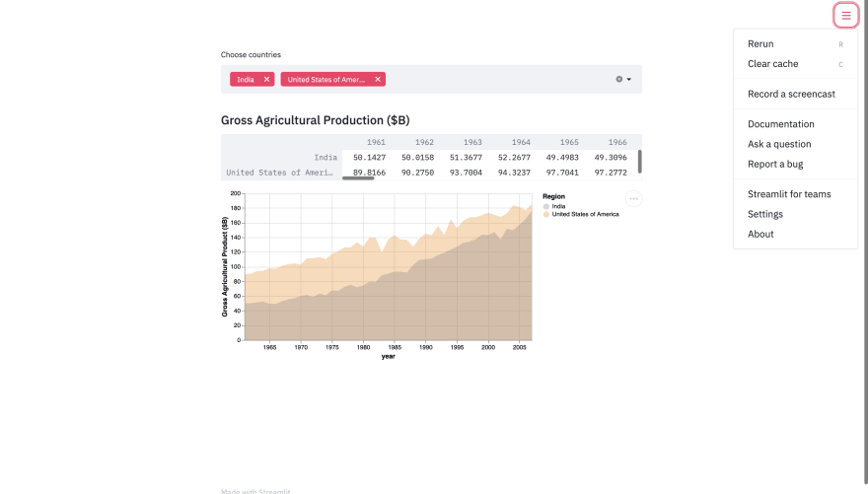Screen dimensions: 868x494
Task: Remove the United States of America tag
Action: coord(378,79)
